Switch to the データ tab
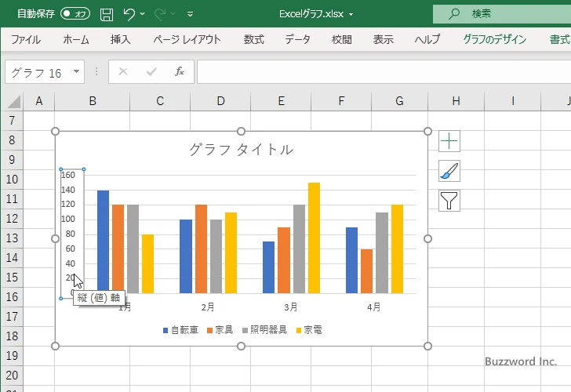The width and height of the screenshot is (571, 392). (x=297, y=39)
